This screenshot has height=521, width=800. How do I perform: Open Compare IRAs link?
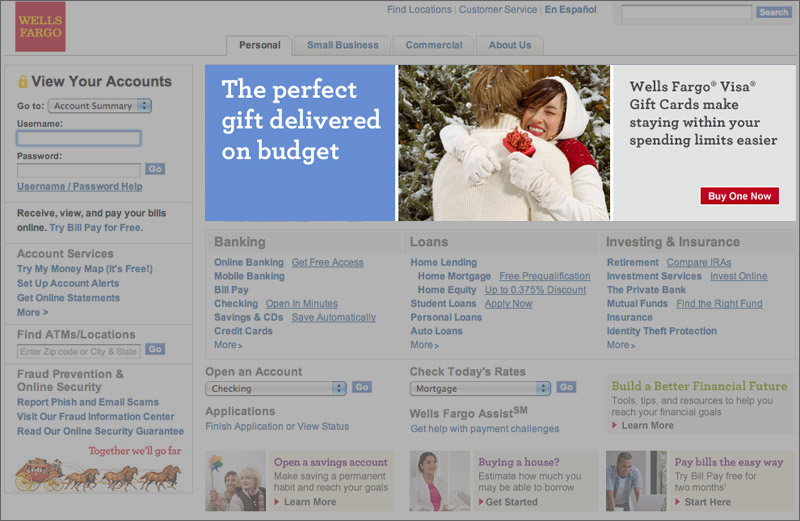(699, 262)
